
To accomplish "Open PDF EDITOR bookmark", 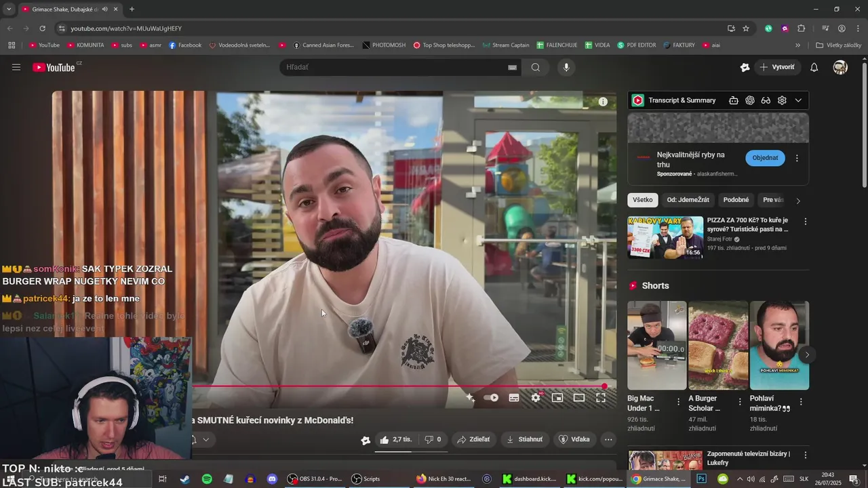I will (636, 45).
